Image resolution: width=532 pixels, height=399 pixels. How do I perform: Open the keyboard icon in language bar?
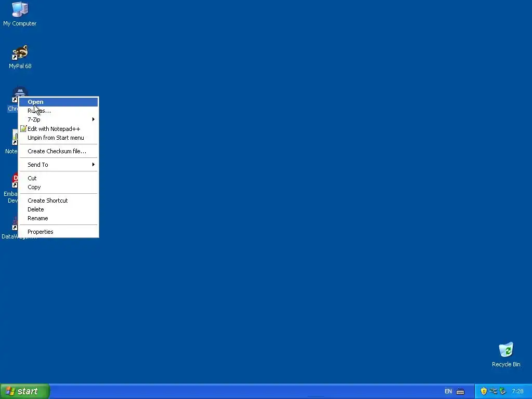click(x=460, y=392)
